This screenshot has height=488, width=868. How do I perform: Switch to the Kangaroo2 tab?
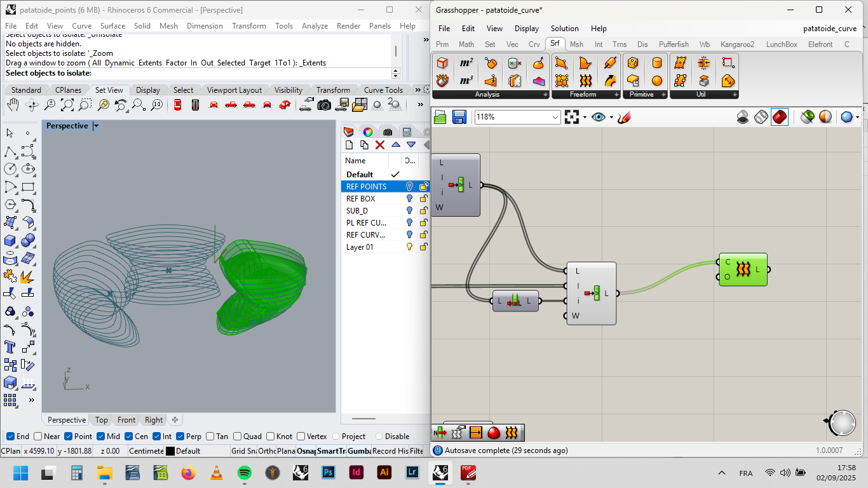(737, 44)
